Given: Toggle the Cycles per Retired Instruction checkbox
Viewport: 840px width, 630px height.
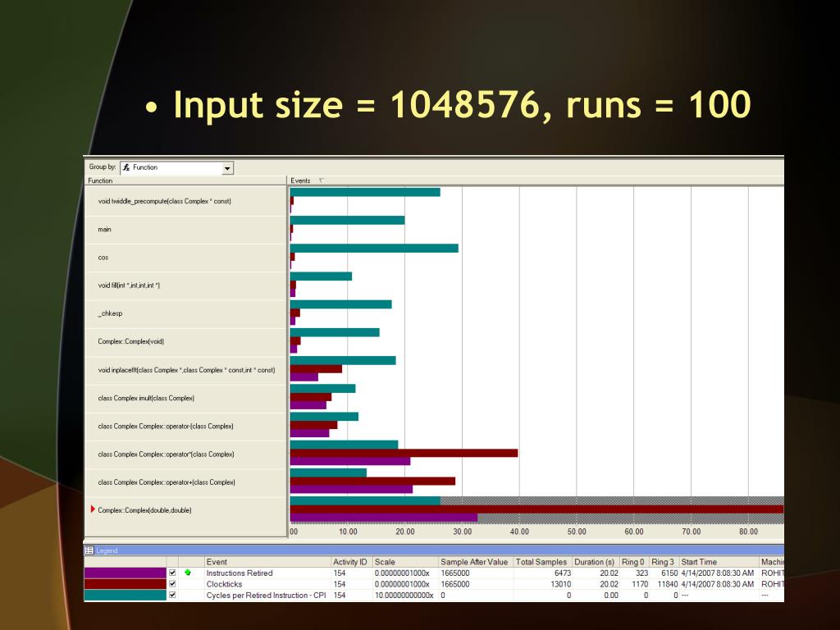Looking at the screenshot, I should point(172,596).
